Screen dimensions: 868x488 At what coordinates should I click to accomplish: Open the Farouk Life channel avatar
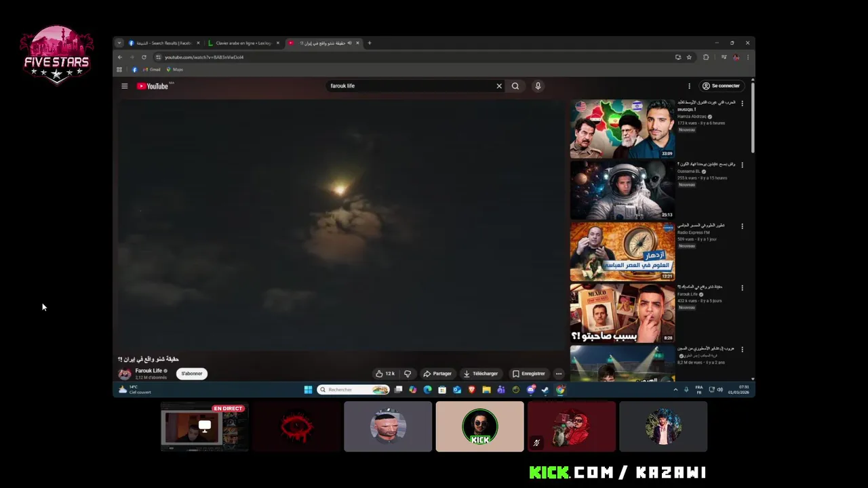[x=125, y=373]
